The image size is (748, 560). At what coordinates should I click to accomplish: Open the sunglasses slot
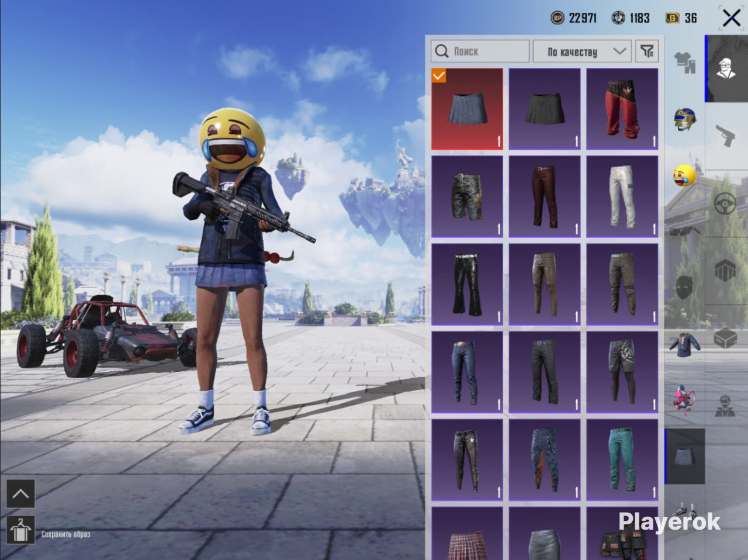[x=684, y=231]
